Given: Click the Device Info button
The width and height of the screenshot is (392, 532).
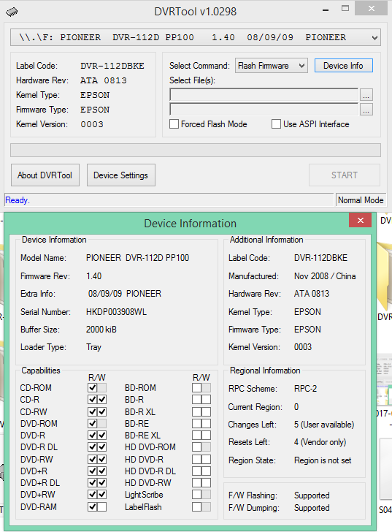Looking at the screenshot, I should point(344,66).
